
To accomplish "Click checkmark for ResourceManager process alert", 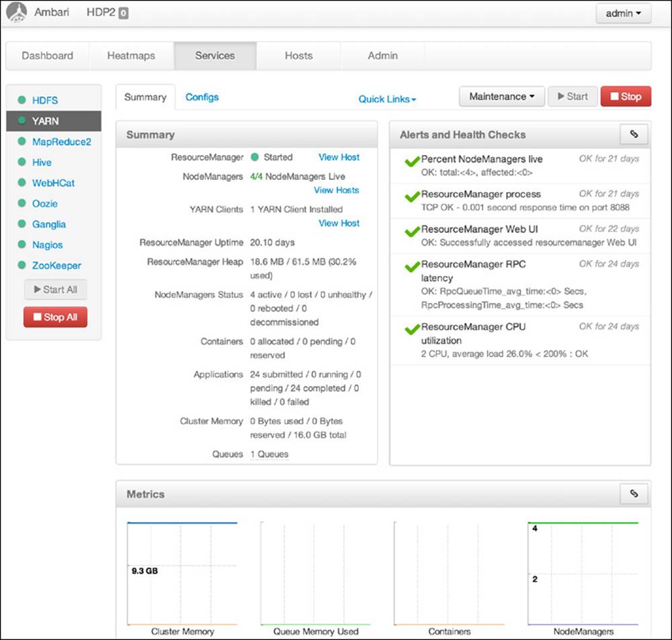I will click(x=412, y=197).
